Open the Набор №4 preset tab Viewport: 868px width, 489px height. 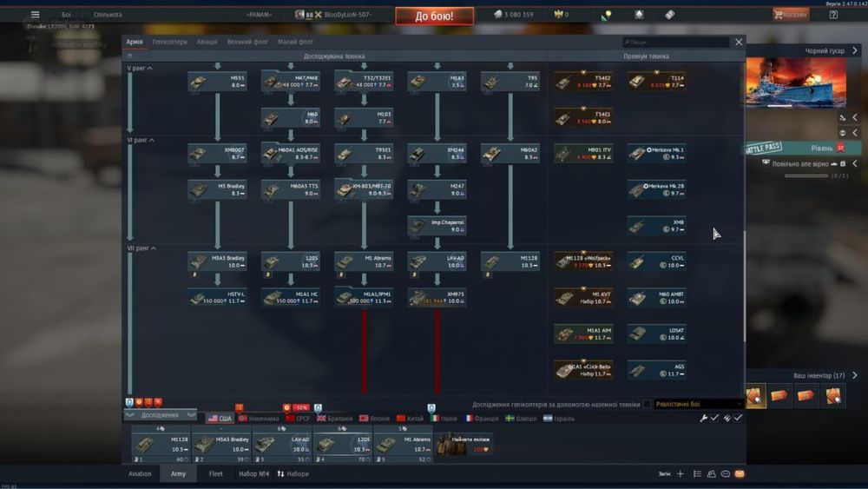coord(253,474)
